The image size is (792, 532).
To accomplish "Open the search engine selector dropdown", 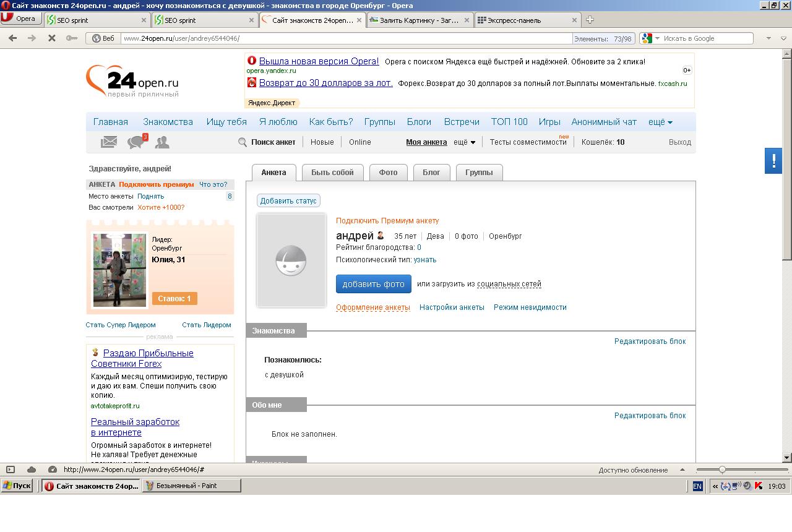I will (x=657, y=38).
